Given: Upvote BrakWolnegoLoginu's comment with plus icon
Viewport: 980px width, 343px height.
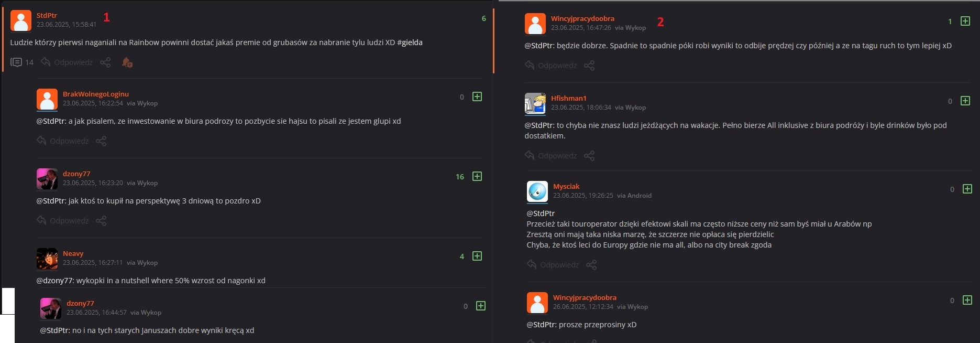Looking at the screenshot, I should click(477, 97).
